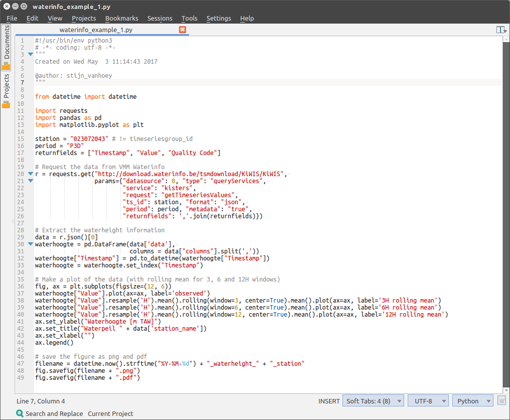Click the shebang line "#!/usr/bin/env python3"

pyautogui.click(x=74, y=40)
